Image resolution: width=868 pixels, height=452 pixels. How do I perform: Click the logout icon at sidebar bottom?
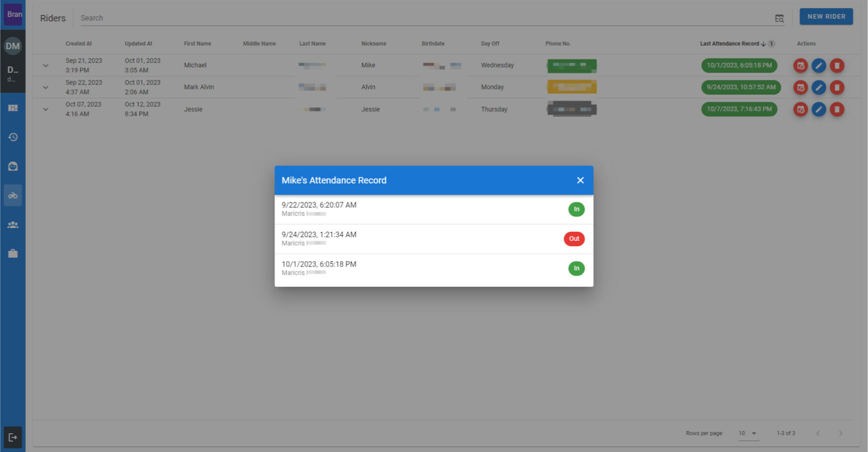[x=13, y=437]
